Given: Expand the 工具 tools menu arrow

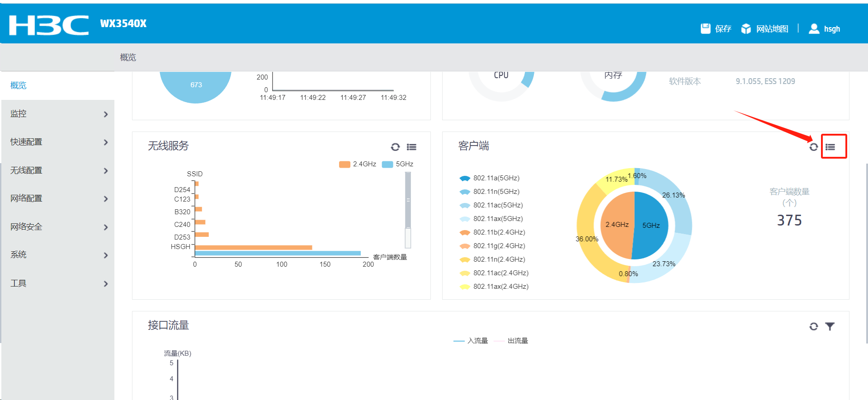Looking at the screenshot, I should [x=106, y=284].
